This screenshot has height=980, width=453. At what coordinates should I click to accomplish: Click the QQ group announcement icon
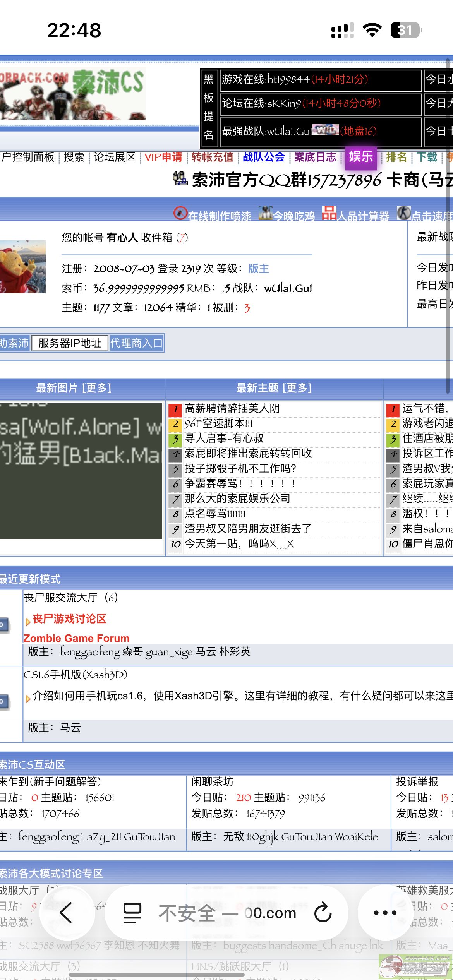180,179
